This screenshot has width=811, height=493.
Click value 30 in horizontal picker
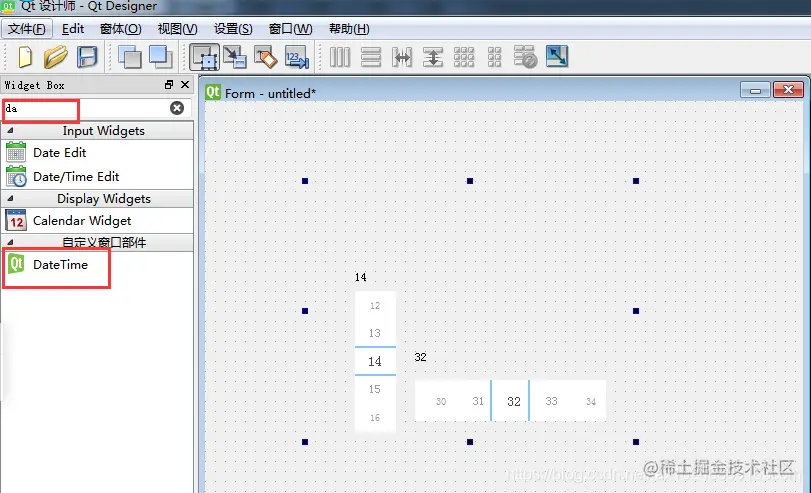(441, 401)
